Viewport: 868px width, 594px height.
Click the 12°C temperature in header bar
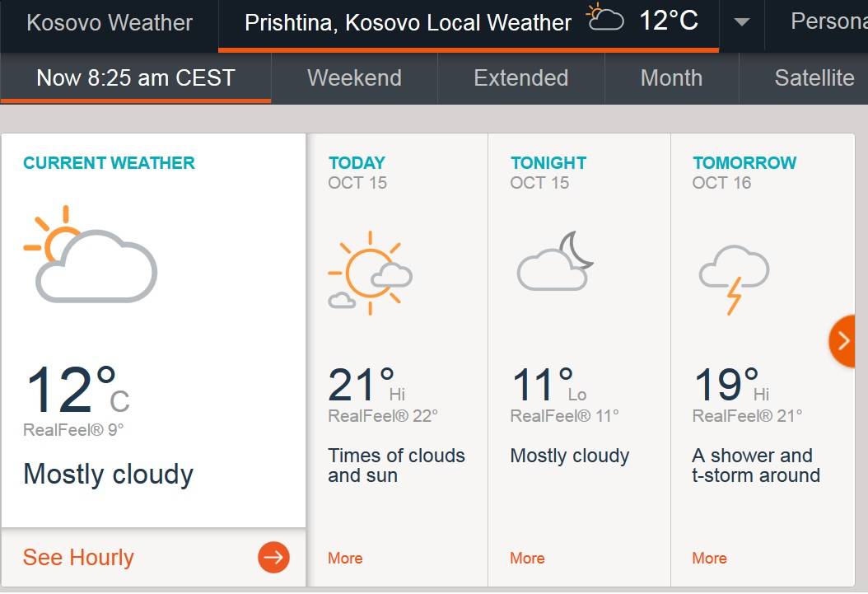pyautogui.click(x=669, y=21)
